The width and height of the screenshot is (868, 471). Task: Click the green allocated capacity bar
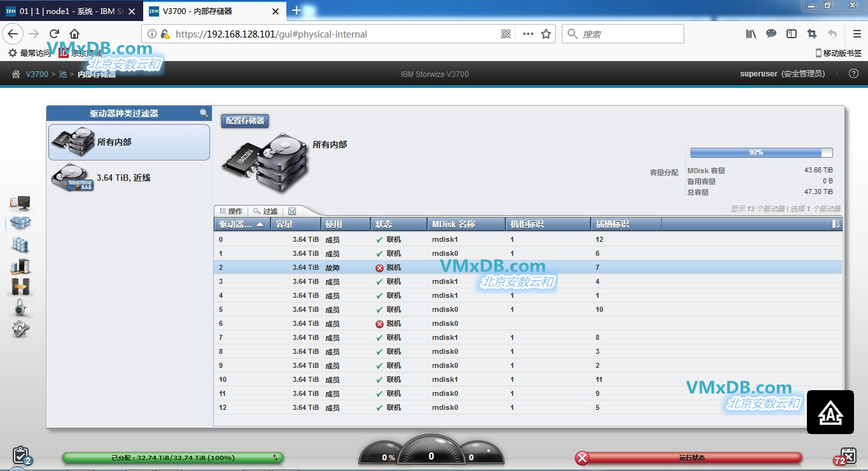(172, 458)
